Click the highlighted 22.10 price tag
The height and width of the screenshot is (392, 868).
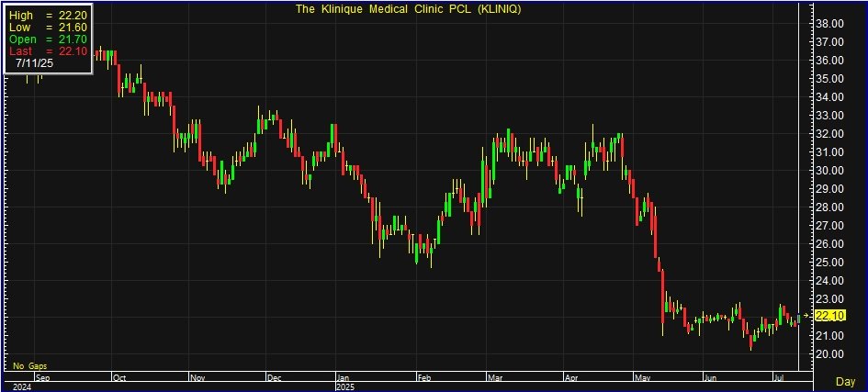[x=829, y=316]
